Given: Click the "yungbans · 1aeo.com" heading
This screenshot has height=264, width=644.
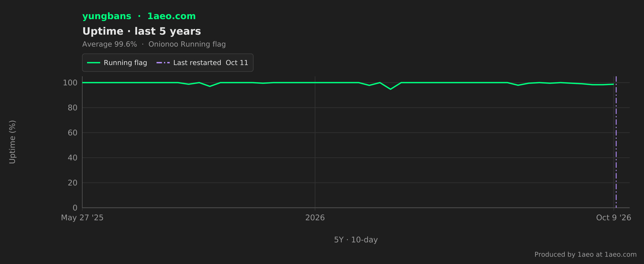Looking at the screenshot, I should [139, 16].
